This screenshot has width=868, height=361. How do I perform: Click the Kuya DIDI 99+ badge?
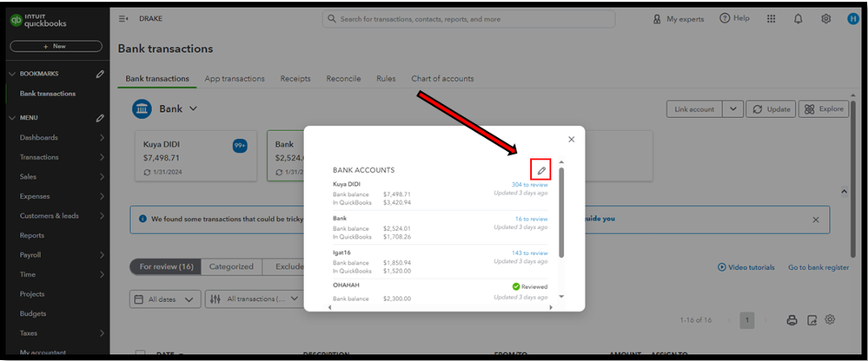click(x=240, y=146)
